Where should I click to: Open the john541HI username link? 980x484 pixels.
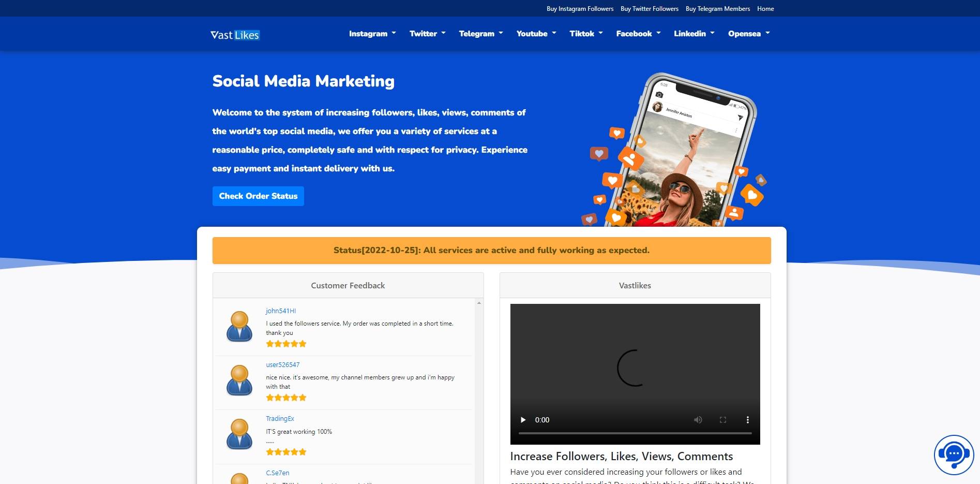[x=281, y=311]
